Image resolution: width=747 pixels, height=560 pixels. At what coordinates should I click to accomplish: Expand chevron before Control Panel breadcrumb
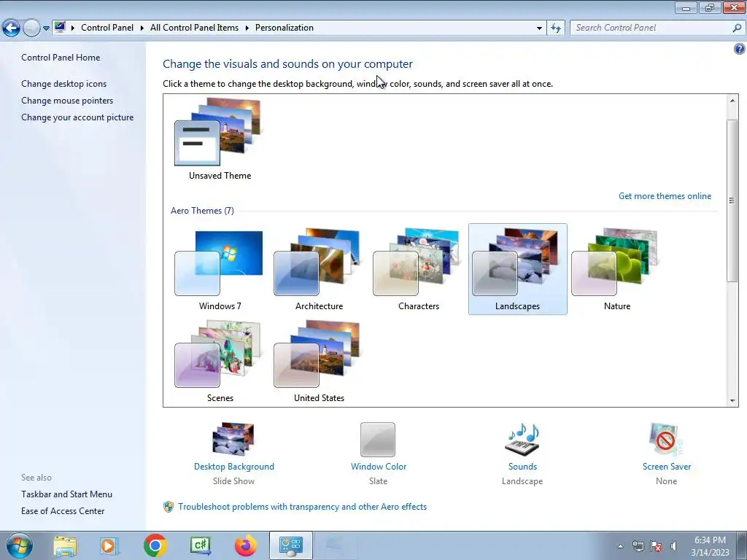point(73,28)
